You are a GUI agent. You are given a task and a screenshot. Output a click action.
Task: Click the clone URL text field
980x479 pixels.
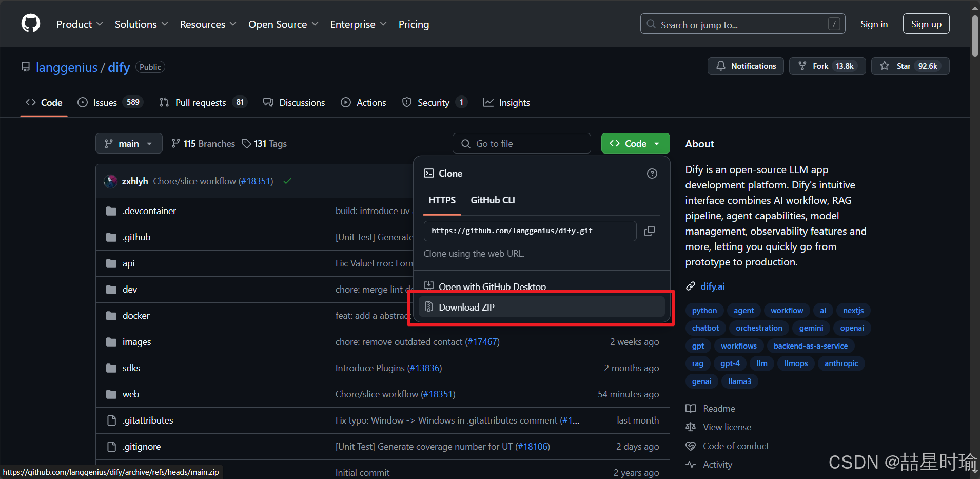[530, 231]
